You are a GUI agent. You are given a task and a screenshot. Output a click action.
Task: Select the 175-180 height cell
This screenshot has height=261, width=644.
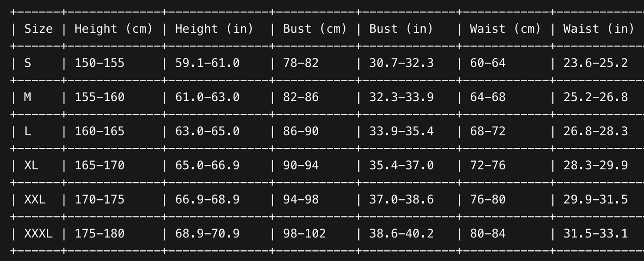click(99, 233)
